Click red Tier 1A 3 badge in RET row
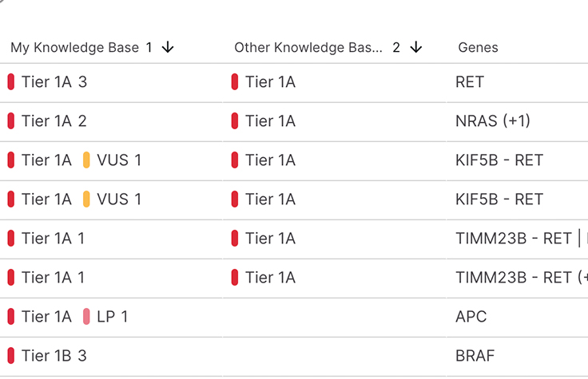Image resolution: width=588 pixels, height=379 pixels. coord(47,82)
